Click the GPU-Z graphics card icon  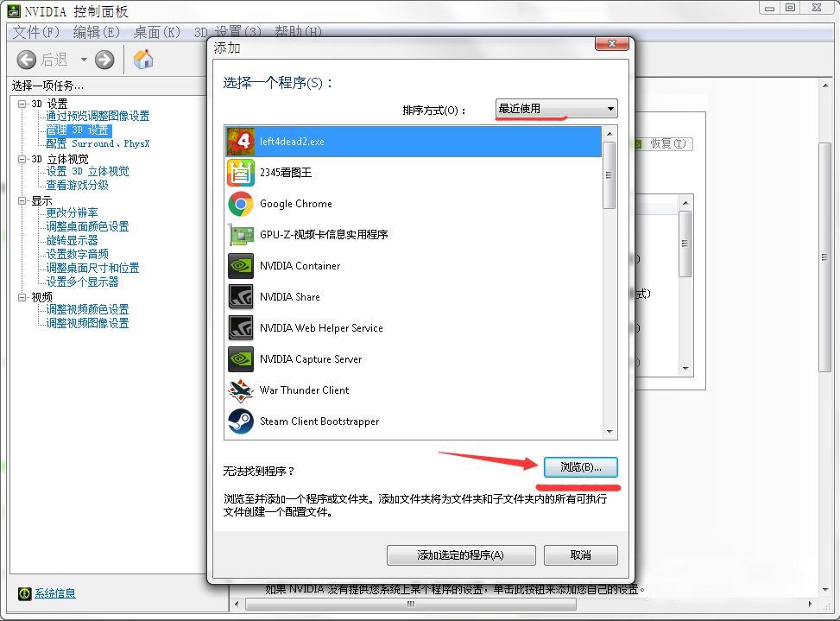240,235
